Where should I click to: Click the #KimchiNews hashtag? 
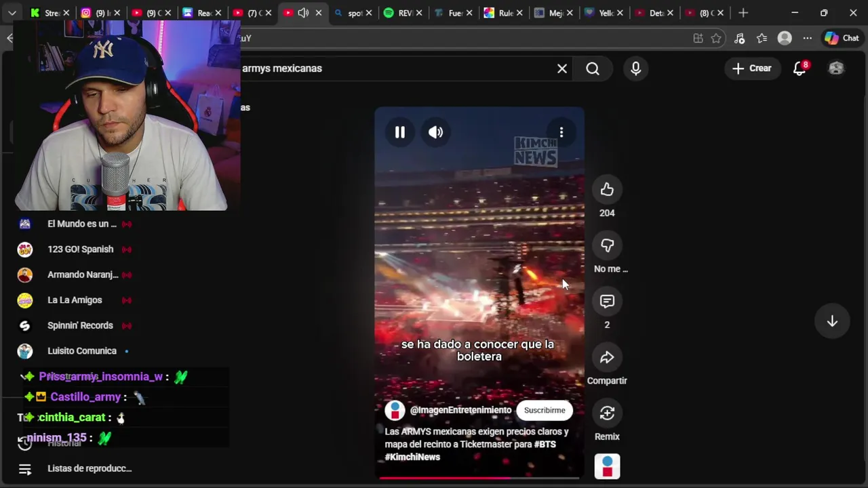click(412, 457)
